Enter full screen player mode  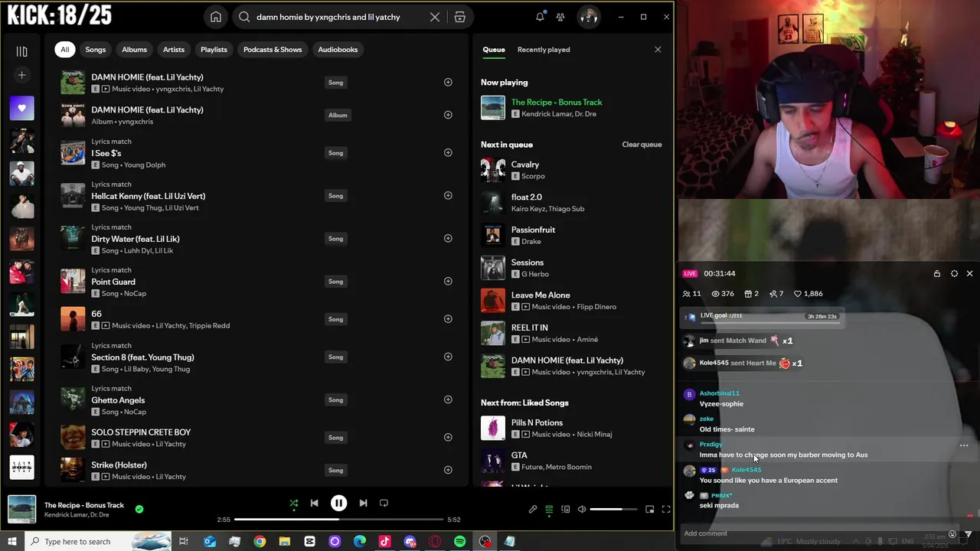(665, 510)
